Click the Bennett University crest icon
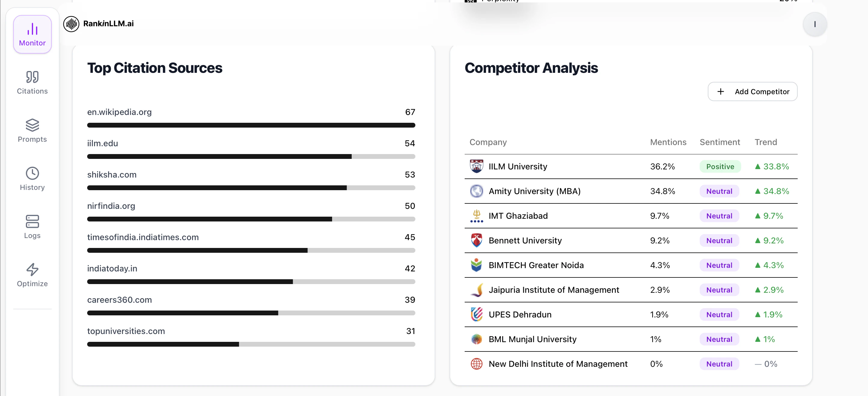The height and width of the screenshot is (396, 868). (x=476, y=240)
